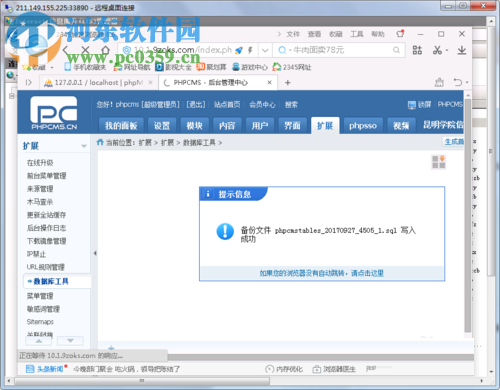Viewport: 500px width, 390px height.
Task: Open the 站点首页 link
Action: 227,105
